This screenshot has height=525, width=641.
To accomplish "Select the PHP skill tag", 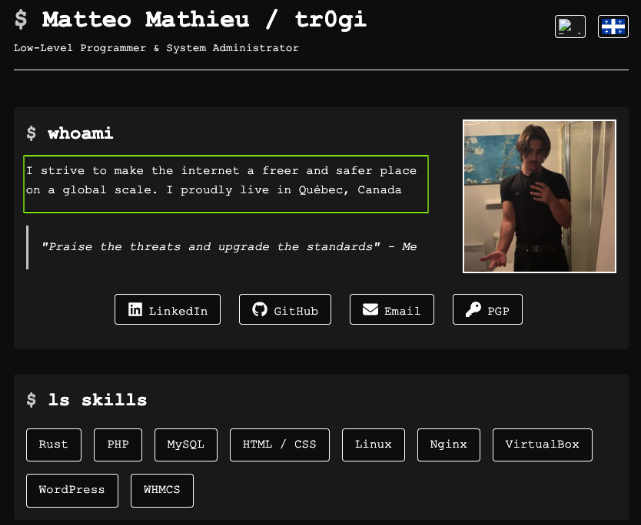I will pos(118,445).
